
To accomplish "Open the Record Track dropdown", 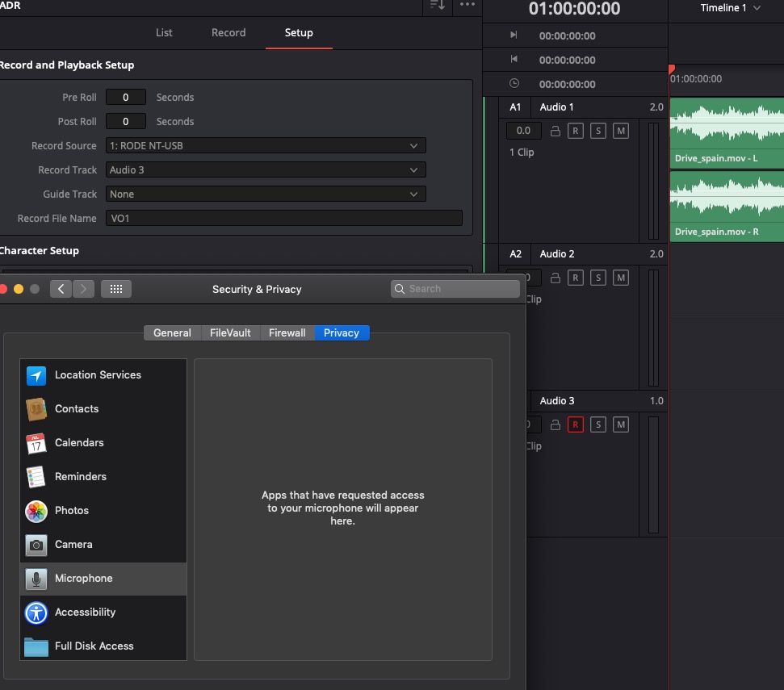I will pos(266,169).
